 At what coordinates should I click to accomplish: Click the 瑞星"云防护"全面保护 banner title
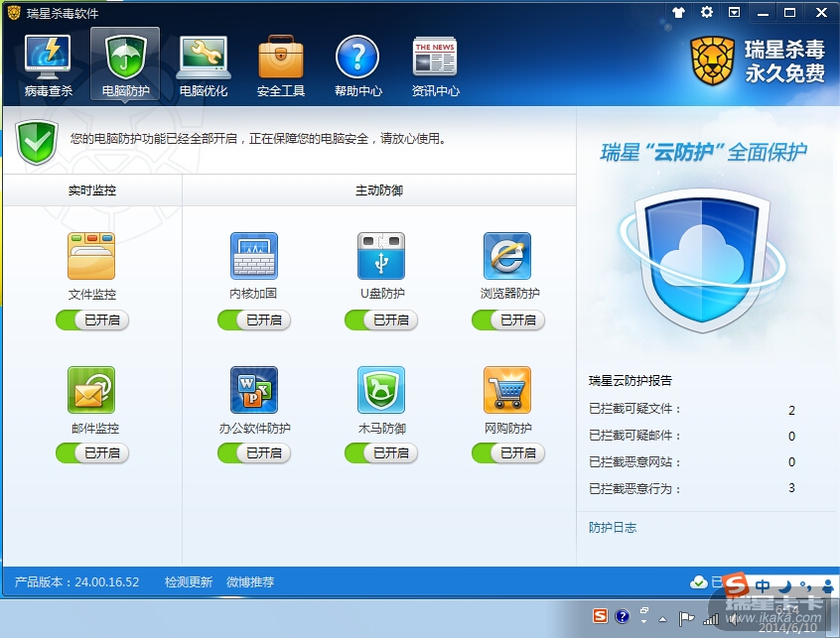(x=703, y=152)
